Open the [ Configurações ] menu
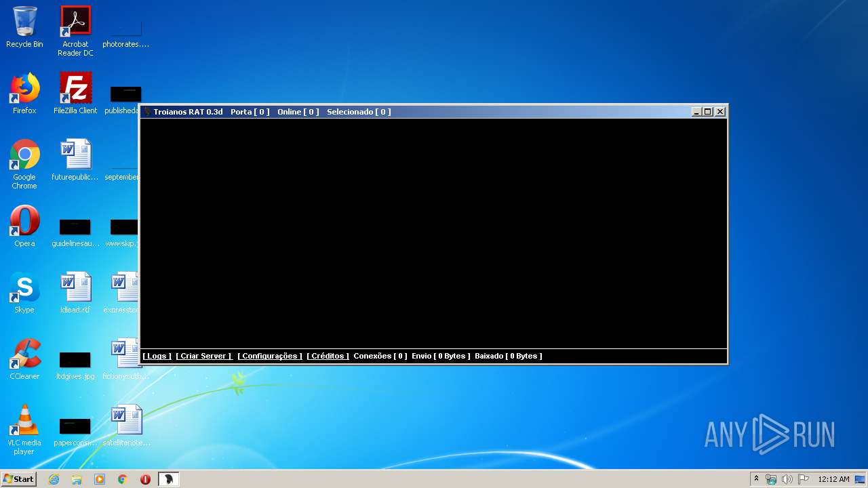Screen dimensions: 868x488 tap(269, 356)
